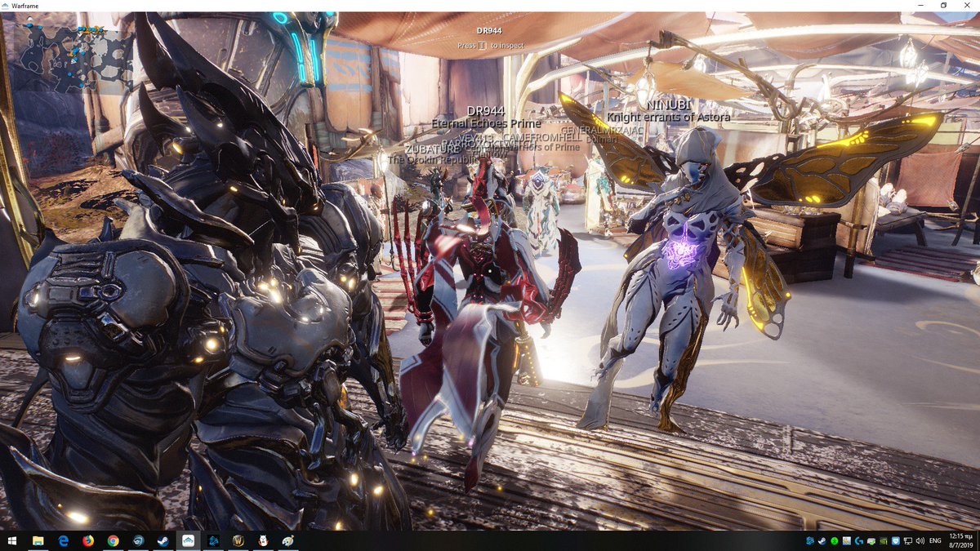Open the World of Warcraft taskbar icon

tap(238, 541)
